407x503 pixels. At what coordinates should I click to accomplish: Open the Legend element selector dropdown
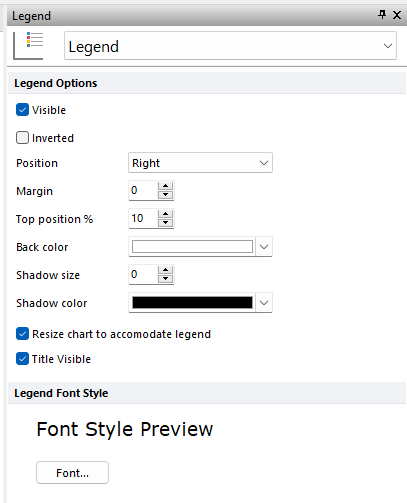pyautogui.click(x=230, y=46)
